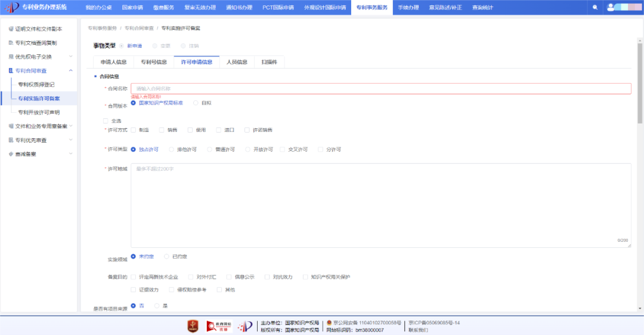Switch to 申请人信息 tab

[113, 62]
